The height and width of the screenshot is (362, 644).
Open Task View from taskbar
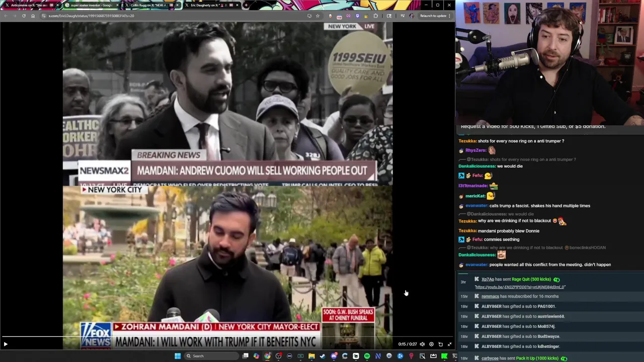[x=245, y=356]
